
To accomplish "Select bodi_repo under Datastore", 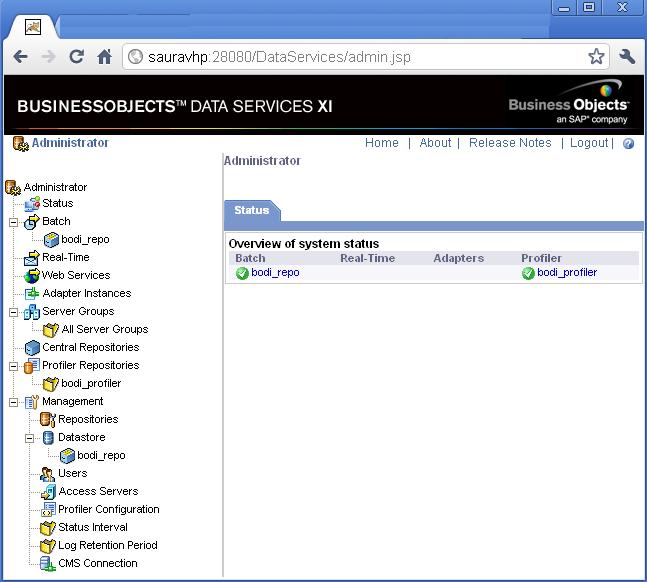I will [101, 455].
